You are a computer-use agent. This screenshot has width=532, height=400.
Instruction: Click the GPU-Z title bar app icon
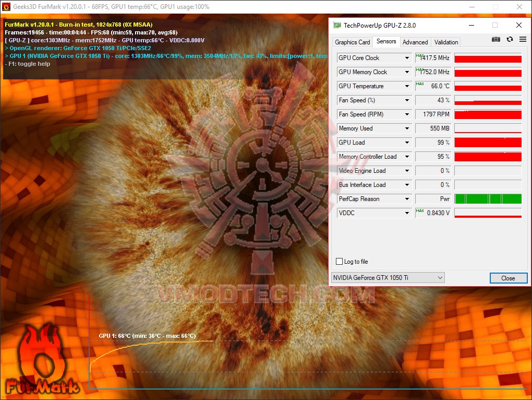(337, 25)
